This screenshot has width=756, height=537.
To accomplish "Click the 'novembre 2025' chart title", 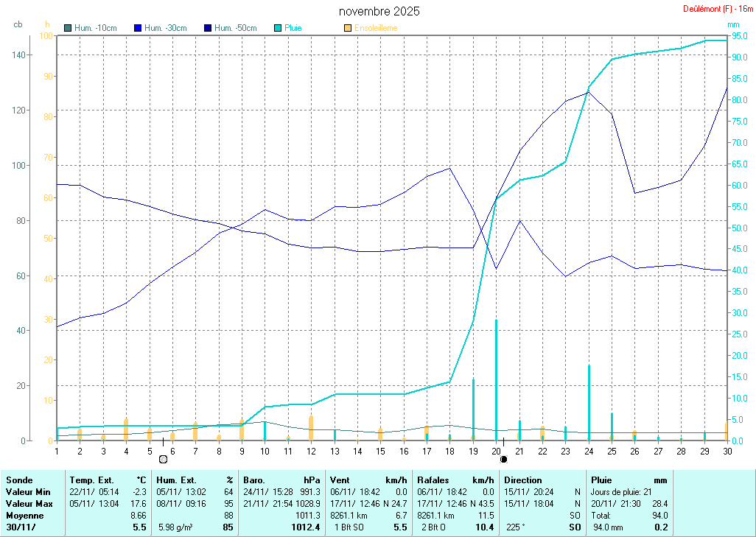I will coord(379,11).
